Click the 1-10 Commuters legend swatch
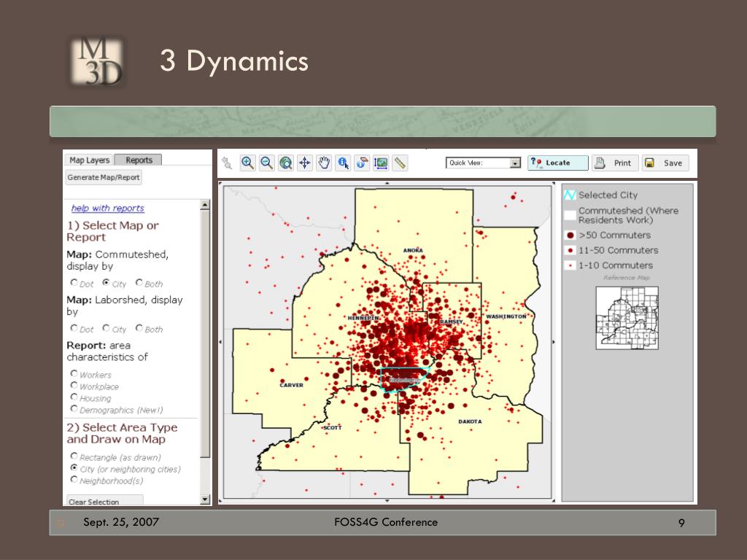747x560 pixels. tap(570, 265)
